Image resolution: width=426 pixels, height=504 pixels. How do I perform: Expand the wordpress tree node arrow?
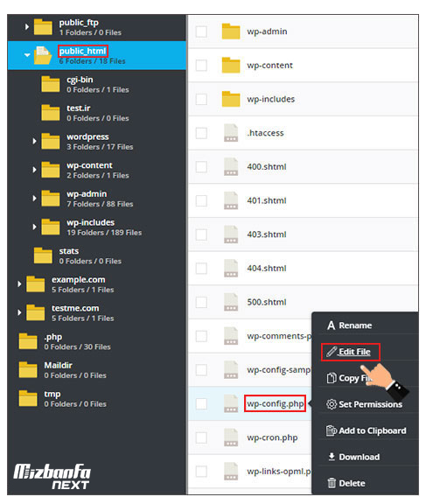[x=34, y=141]
